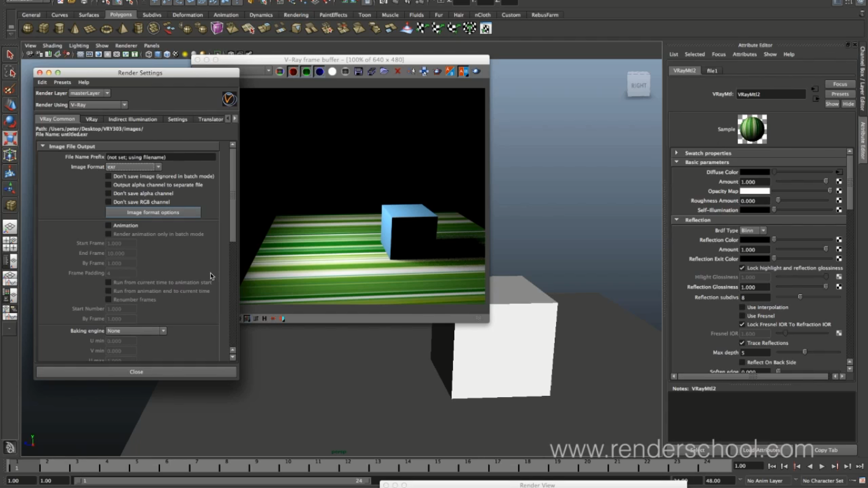Image resolution: width=868 pixels, height=488 pixels.
Task: Select the arrow Select tool in toolbox
Action: [10, 55]
